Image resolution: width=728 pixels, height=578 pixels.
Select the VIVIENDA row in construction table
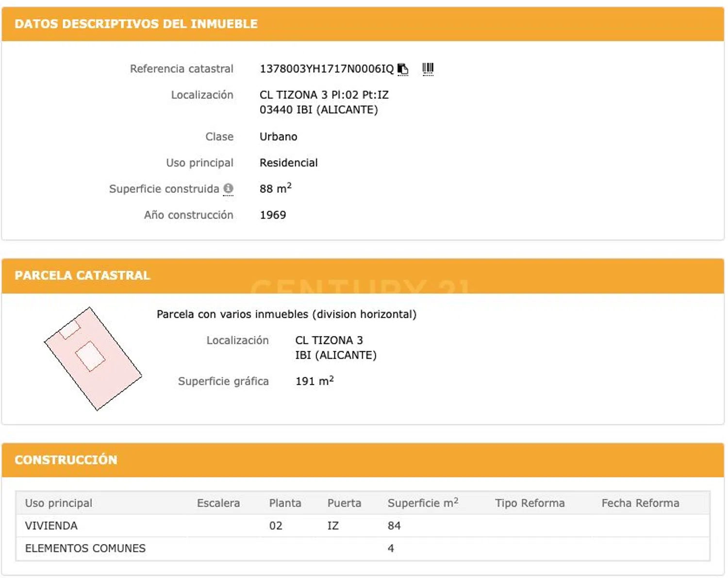(x=51, y=526)
